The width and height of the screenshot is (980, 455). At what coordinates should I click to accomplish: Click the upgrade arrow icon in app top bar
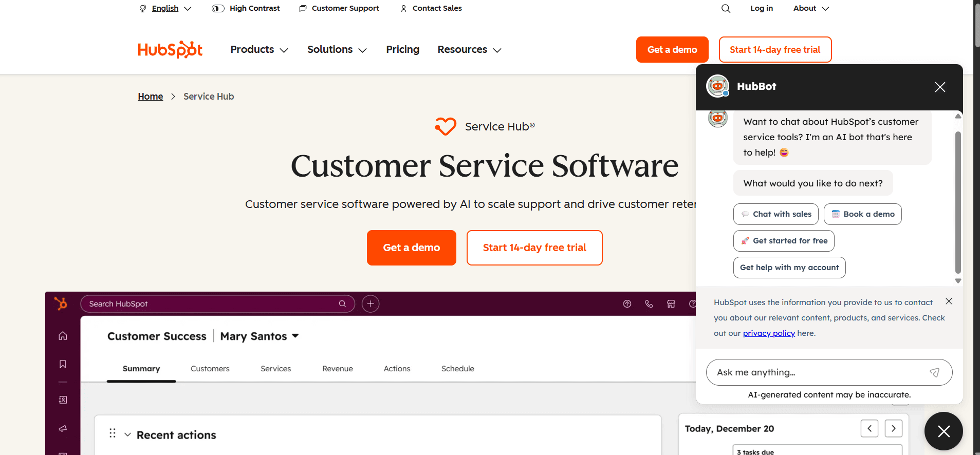tap(627, 304)
